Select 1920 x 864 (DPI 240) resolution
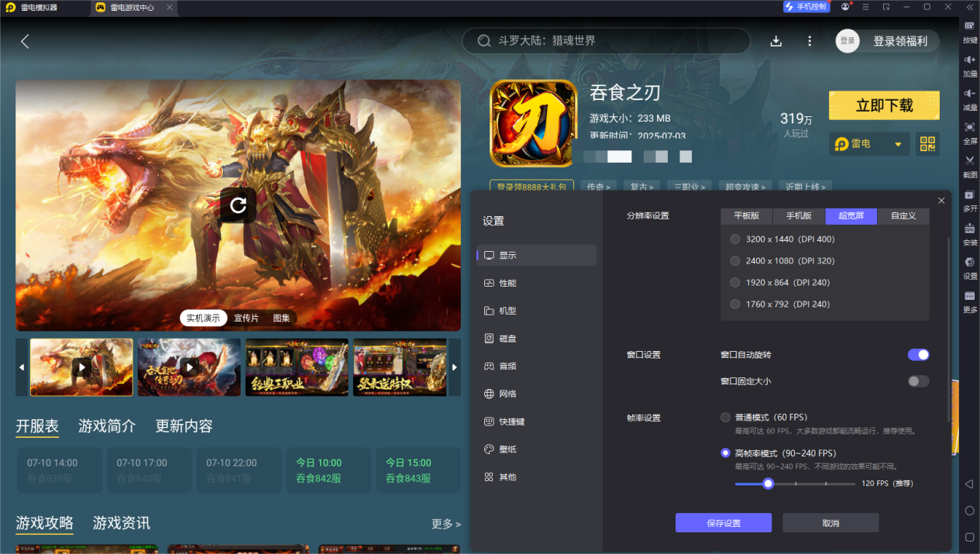The image size is (980, 554). click(x=735, y=283)
